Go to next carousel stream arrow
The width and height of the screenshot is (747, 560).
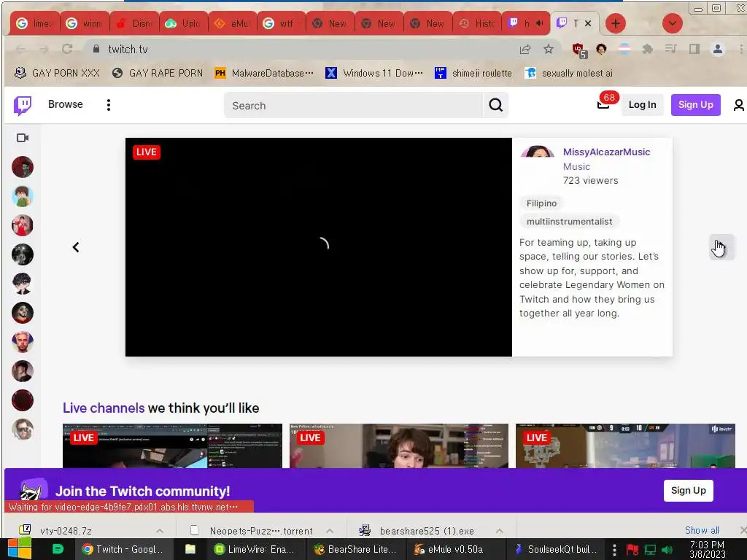click(721, 247)
